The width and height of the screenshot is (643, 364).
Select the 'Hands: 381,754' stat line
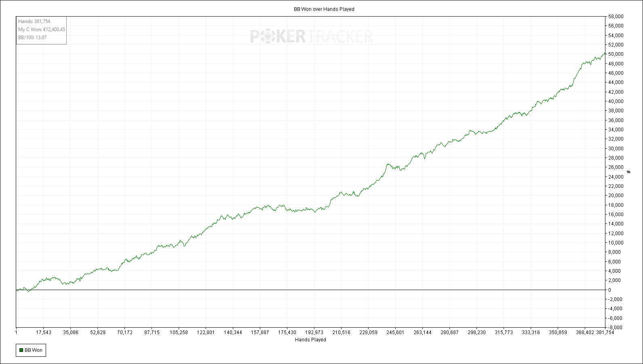coord(34,21)
